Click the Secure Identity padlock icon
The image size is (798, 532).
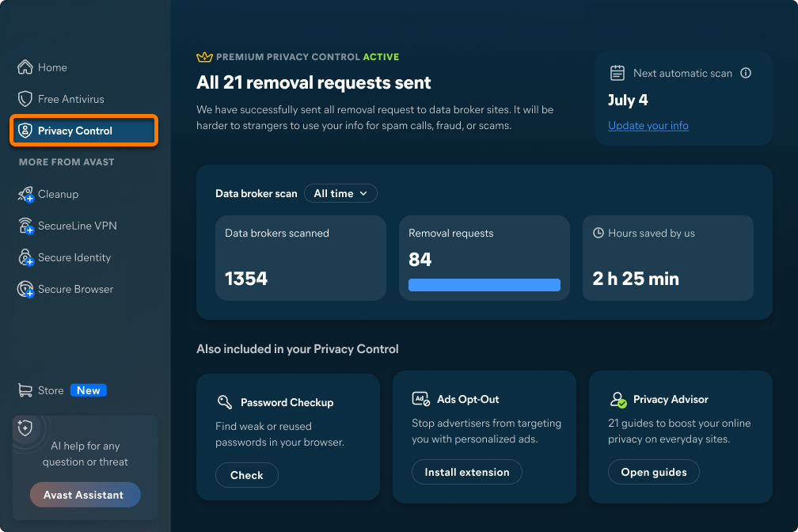25,257
